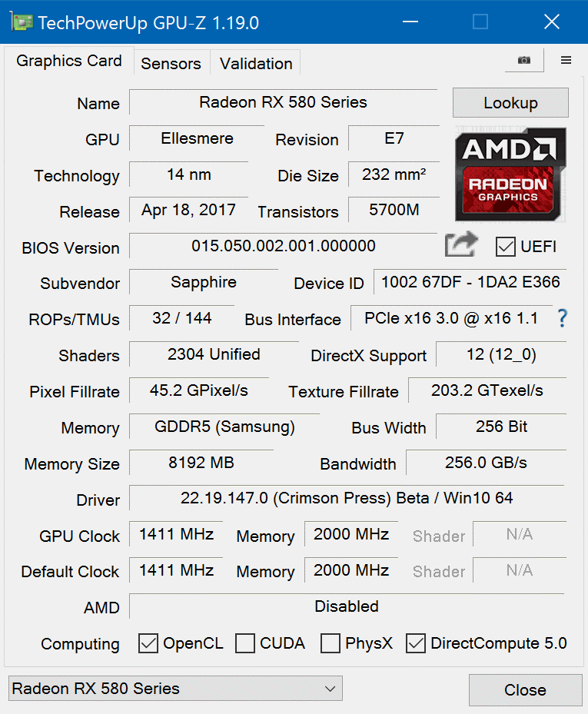This screenshot has width=588, height=714.
Task: Click the Name field showing Radeon RX 580
Action: (x=283, y=102)
